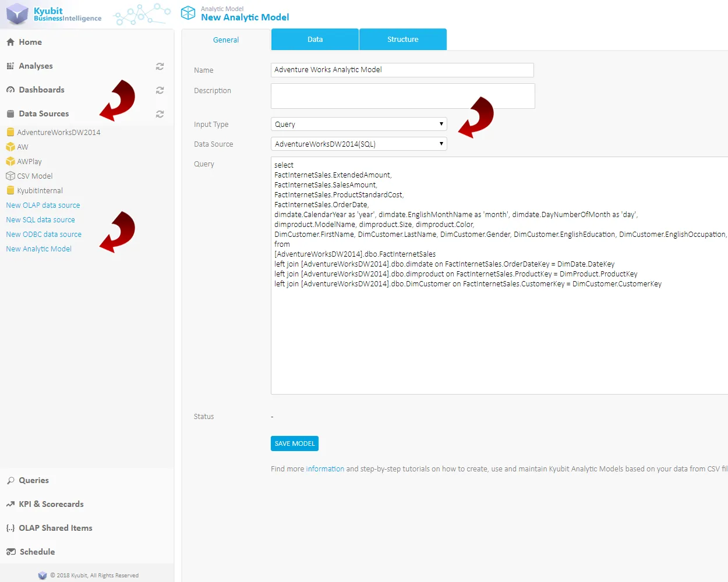Click the '© 2018 Kyubit, All Rights Reserved' text

pyautogui.click(x=94, y=575)
